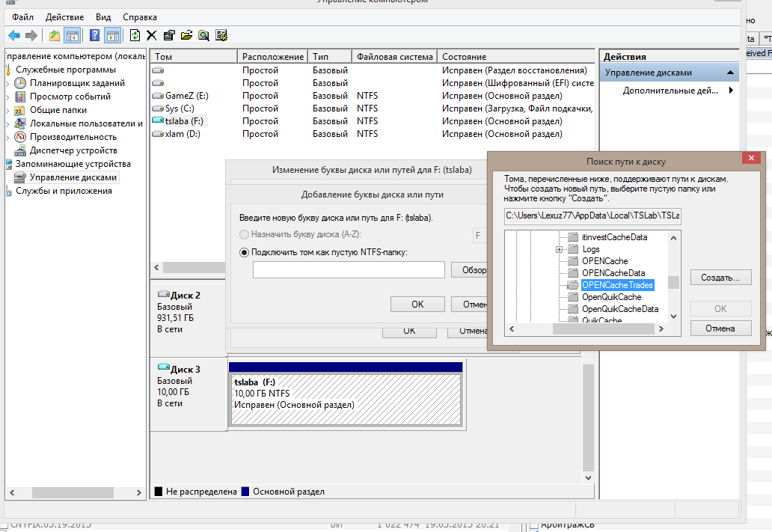Open the 'Вид' menu
This screenshot has height=532, width=772.
103,16
